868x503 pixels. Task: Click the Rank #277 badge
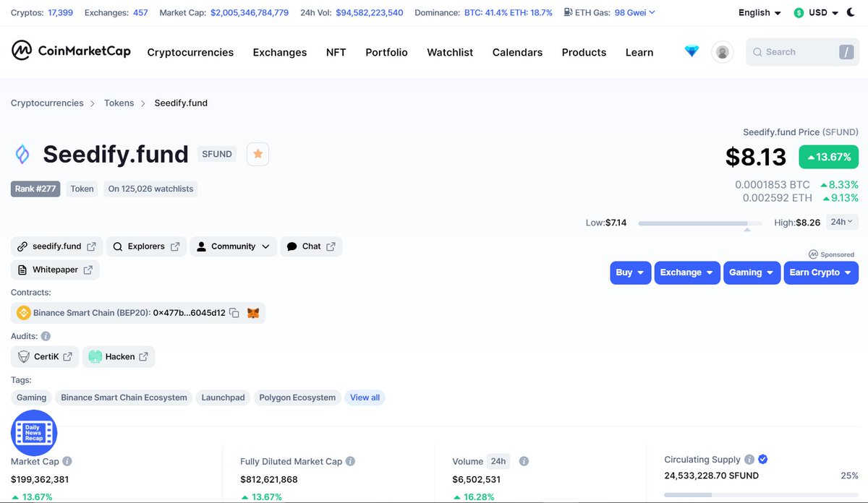[35, 189]
